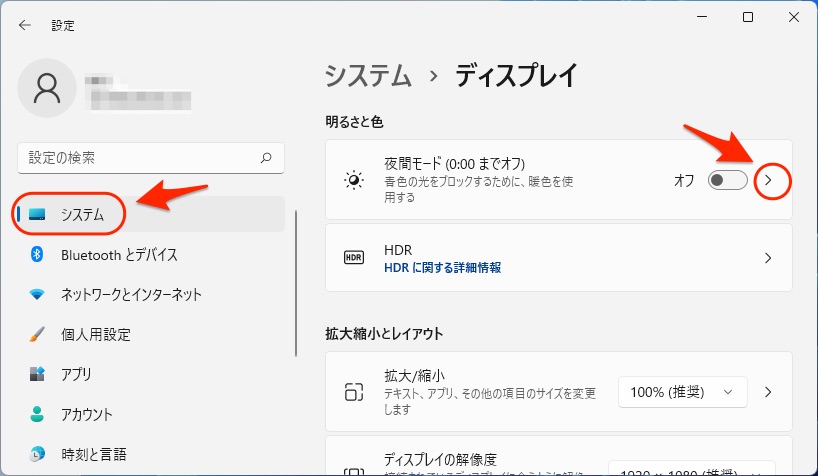The image size is (818, 476).
Task: Click the 拡大/縮小 scale icon
Action: pos(354,392)
